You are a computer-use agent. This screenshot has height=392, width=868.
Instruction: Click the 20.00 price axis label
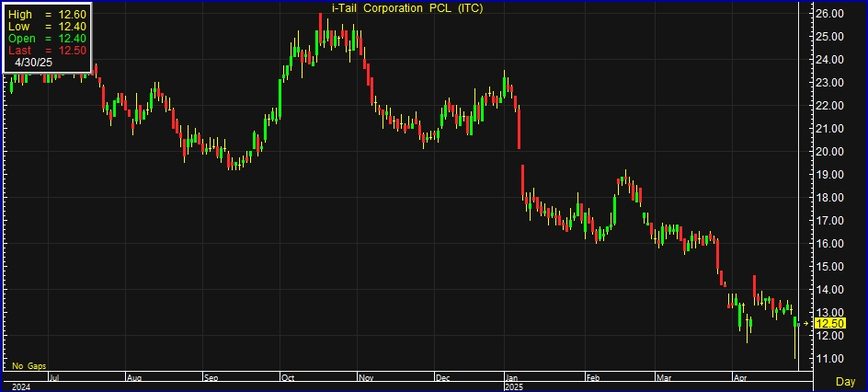tap(830, 151)
